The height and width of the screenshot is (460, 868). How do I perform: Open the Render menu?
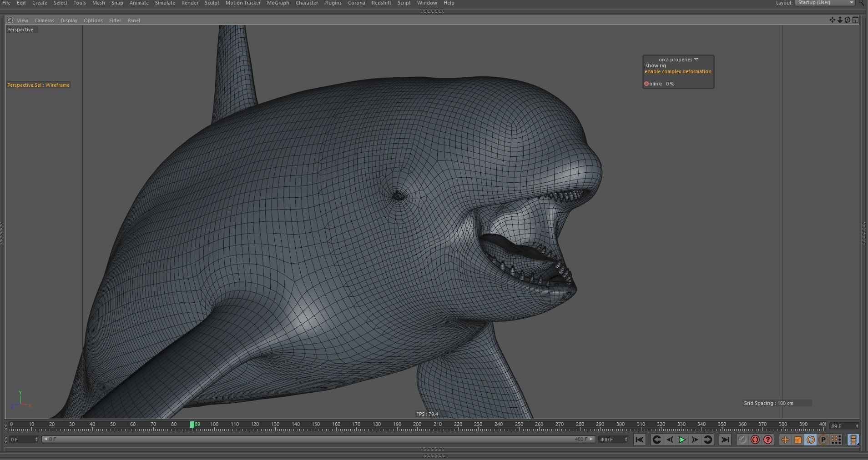point(190,3)
